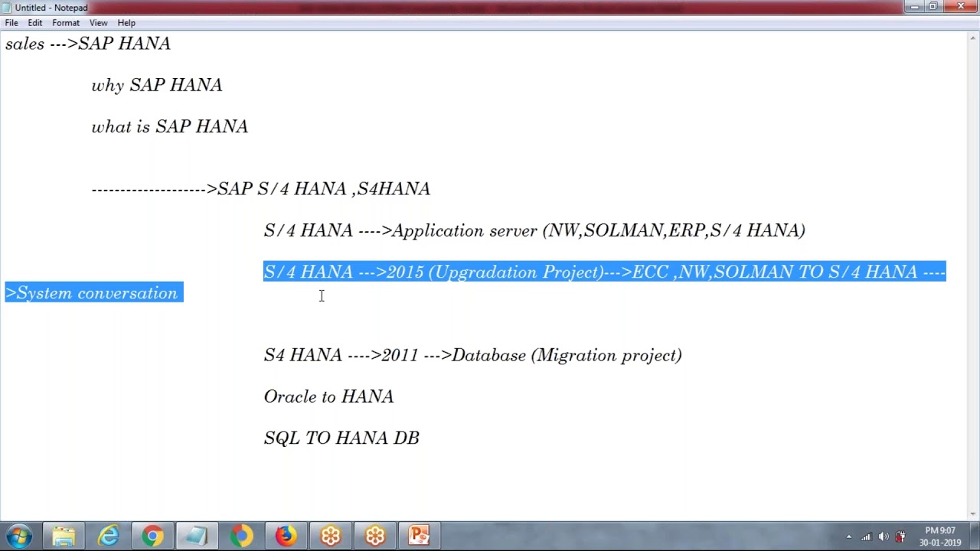Screen dimensions: 980x551
Task: Click the highlighted '>System conversation' text
Action: pyautogui.click(x=94, y=293)
